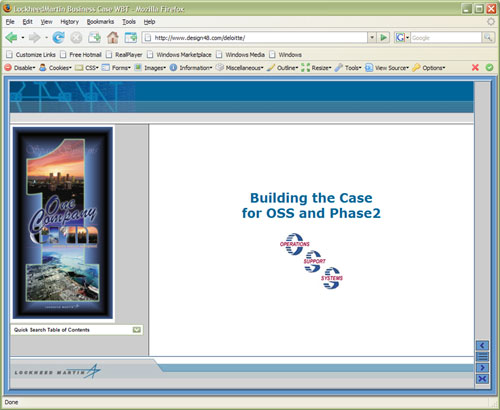Expand the Miscellaneous developer toolbar menu
The height and width of the screenshot is (410, 500).
pos(239,68)
